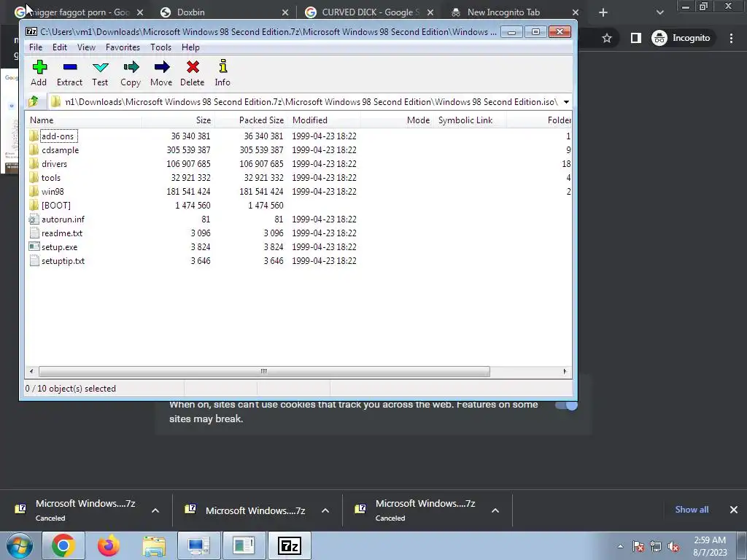Expand the address path dropdown in 7-Zip

[566, 102]
